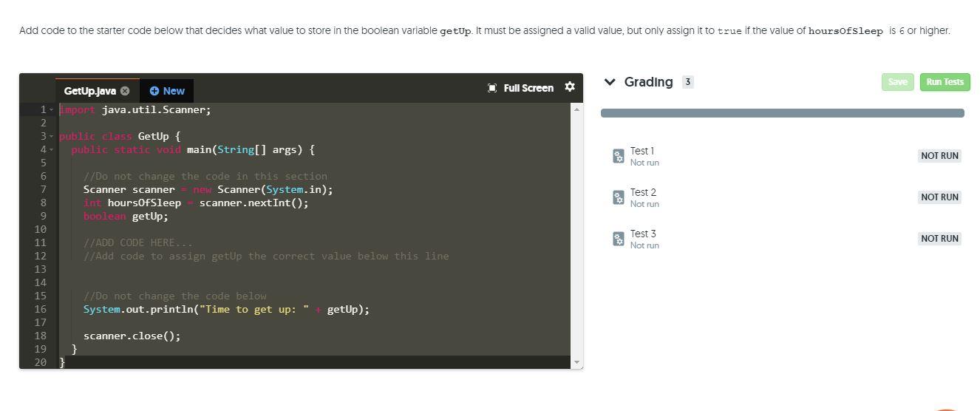Click NOT RUN badge for Test 1
Image resolution: width=980 pixels, height=411 pixels.
(939, 156)
